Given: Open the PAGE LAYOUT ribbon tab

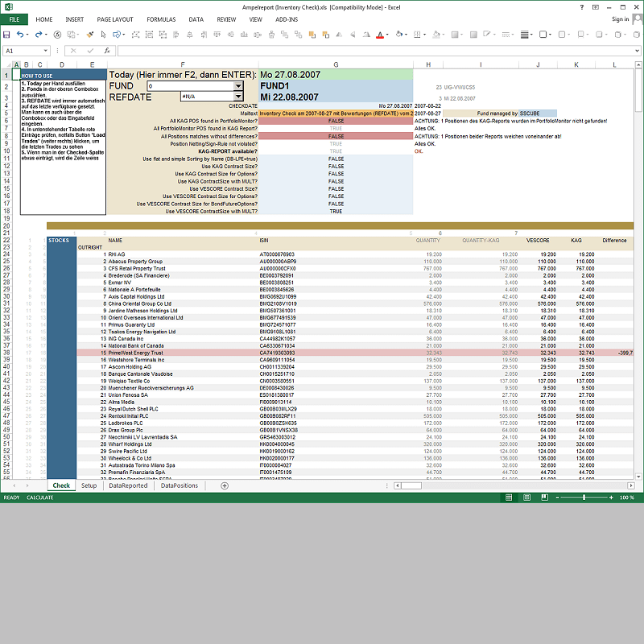Looking at the screenshot, I should pos(116,19).
